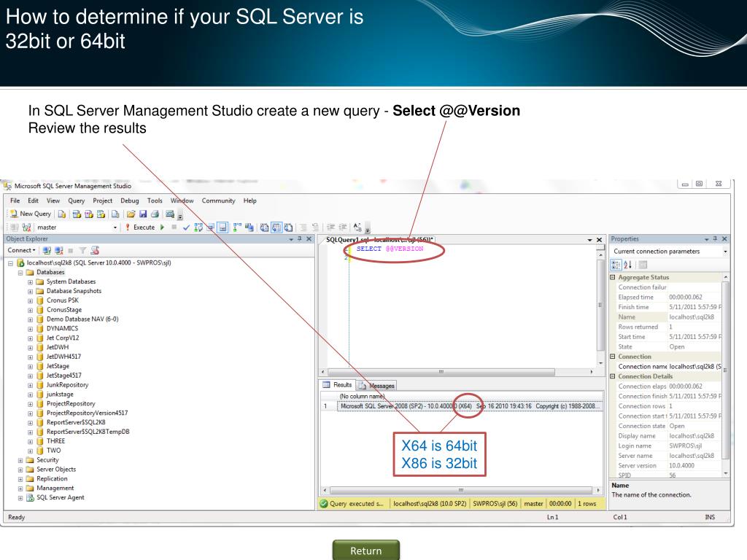Click the Categorized view icon in Properties
Screen dimensions: 747x560
[x=616, y=265]
